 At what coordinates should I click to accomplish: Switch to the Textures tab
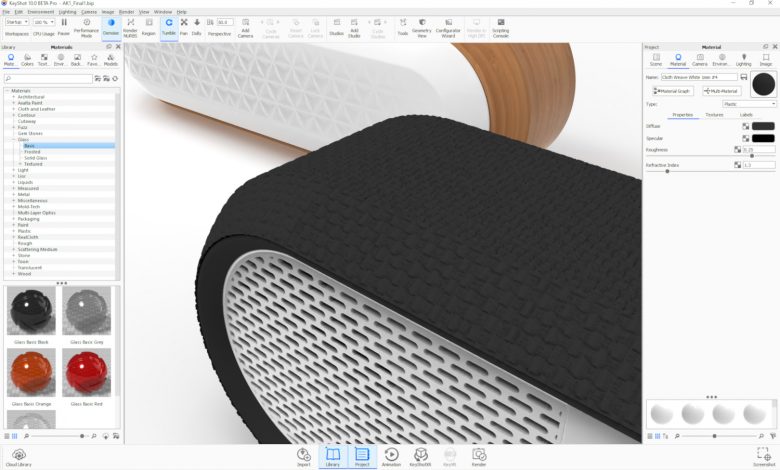tap(714, 115)
